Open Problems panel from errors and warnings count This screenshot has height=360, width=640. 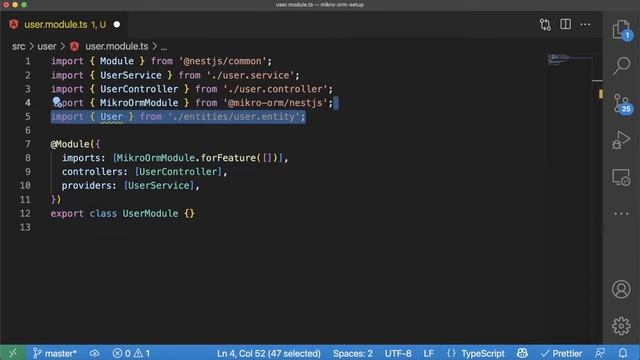pyautogui.click(x=131, y=353)
